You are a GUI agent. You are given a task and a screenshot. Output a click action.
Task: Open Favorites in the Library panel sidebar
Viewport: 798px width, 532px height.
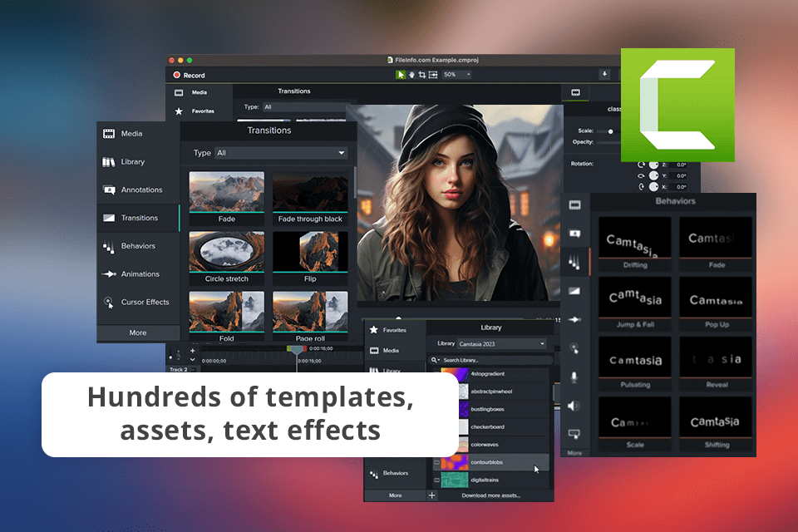[395, 330]
